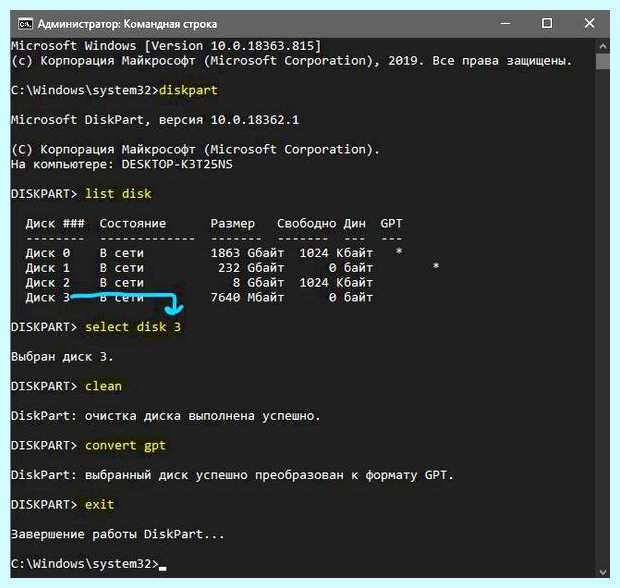Click the 'DESKTOP-K3T25NS' computer name

pos(177,164)
